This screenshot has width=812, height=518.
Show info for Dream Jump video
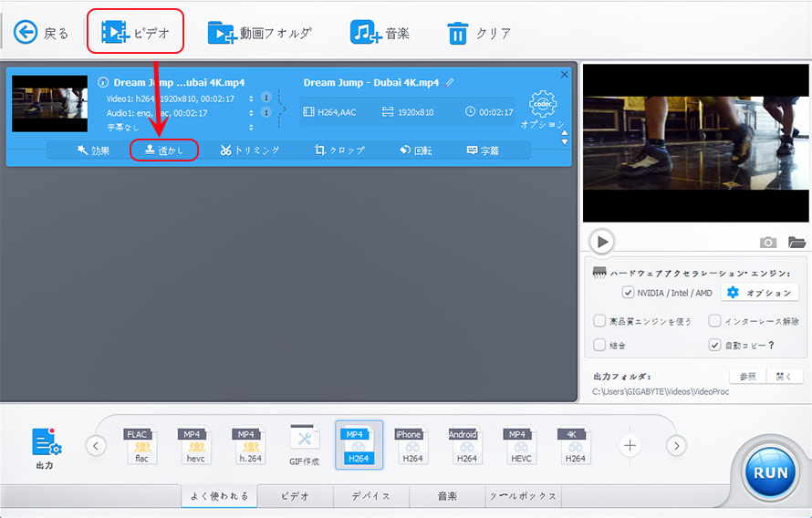(103, 82)
